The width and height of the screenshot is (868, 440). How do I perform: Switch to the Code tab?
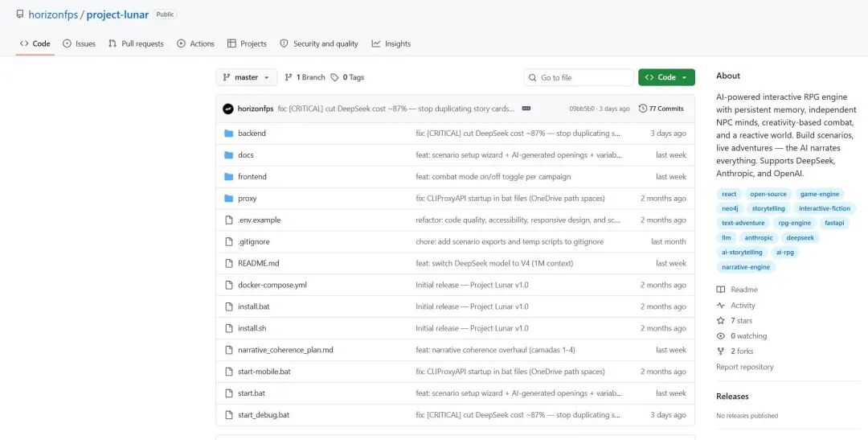tap(35, 43)
